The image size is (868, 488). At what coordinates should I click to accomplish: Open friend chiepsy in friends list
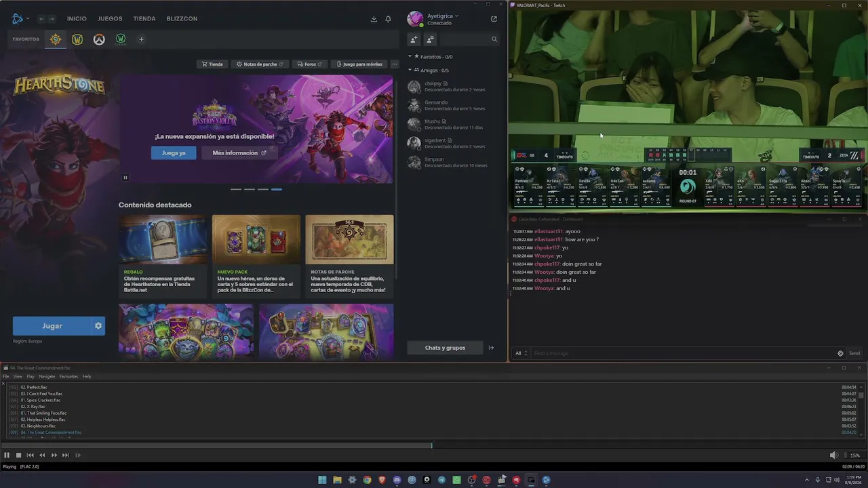pos(448,87)
